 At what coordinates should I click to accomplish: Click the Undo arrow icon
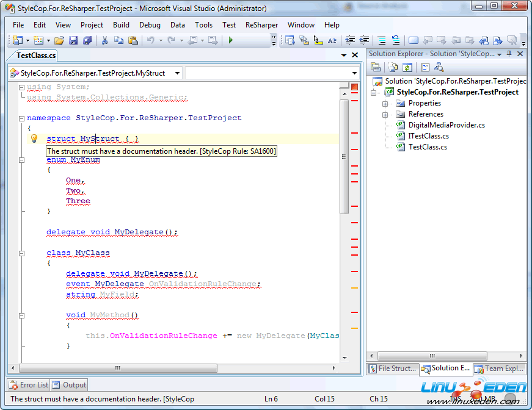pyautogui.click(x=151, y=40)
